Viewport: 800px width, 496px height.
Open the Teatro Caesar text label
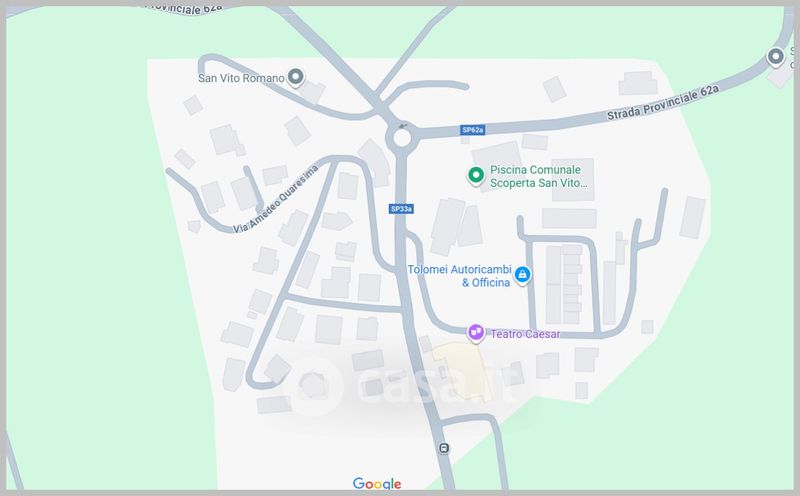point(525,334)
